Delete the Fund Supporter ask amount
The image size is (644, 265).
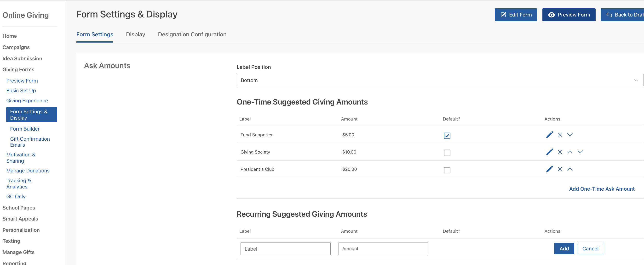(560, 135)
